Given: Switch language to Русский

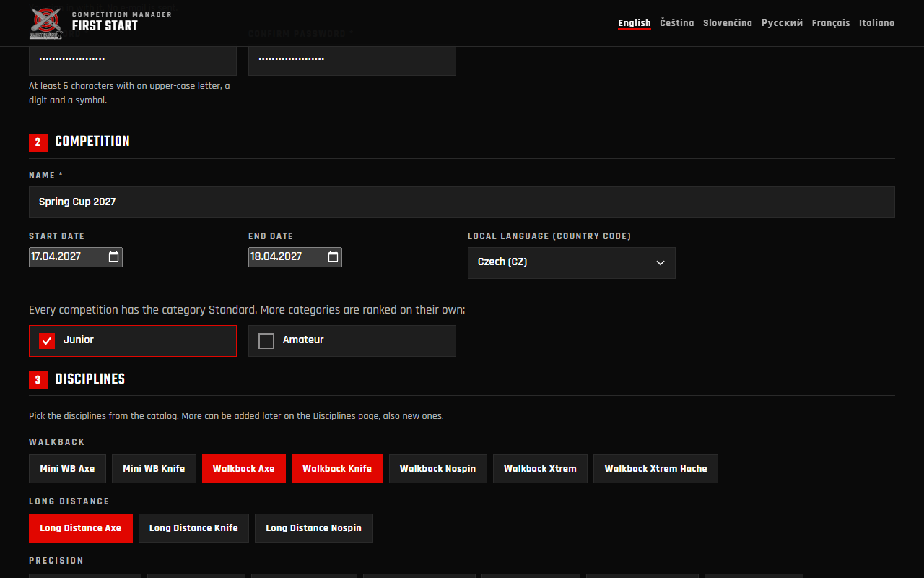Looking at the screenshot, I should (x=782, y=23).
